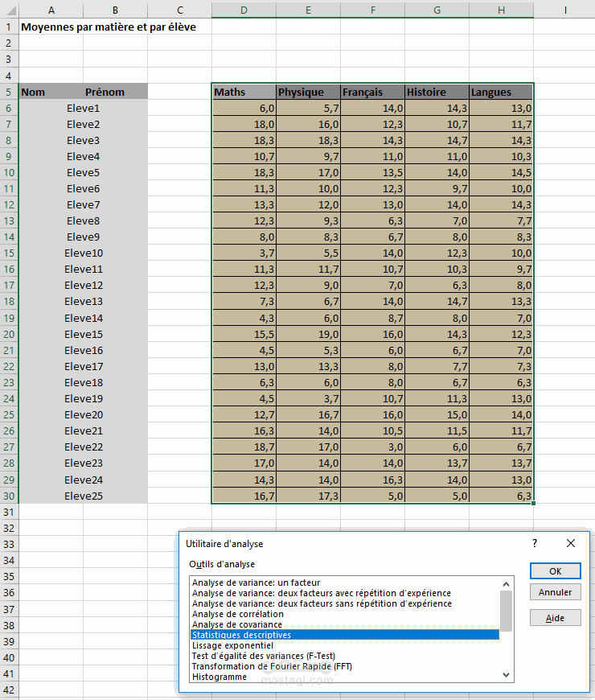Click the Annuler button
The height and width of the screenshot is (700, 595).
click(556, 592)
